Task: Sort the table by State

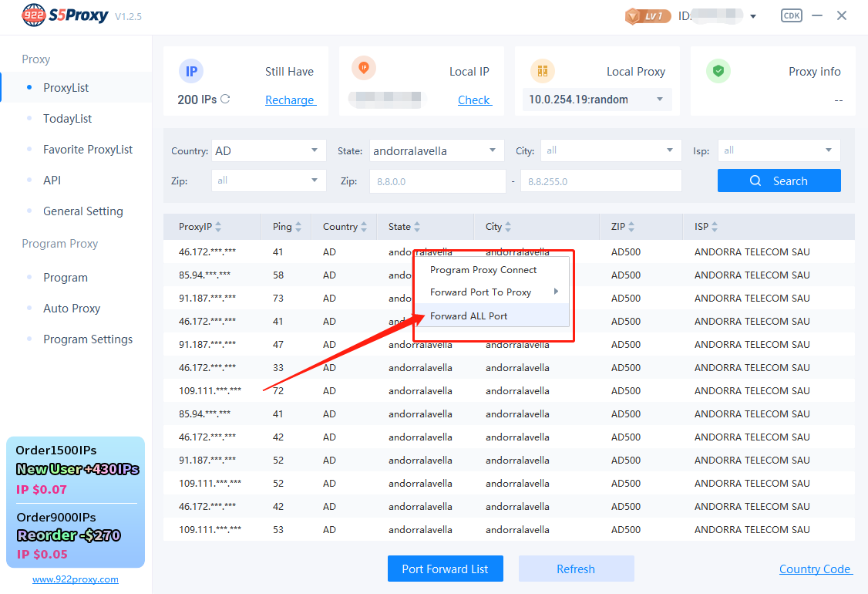Action: pyautogui.click(x=417, y=227)
